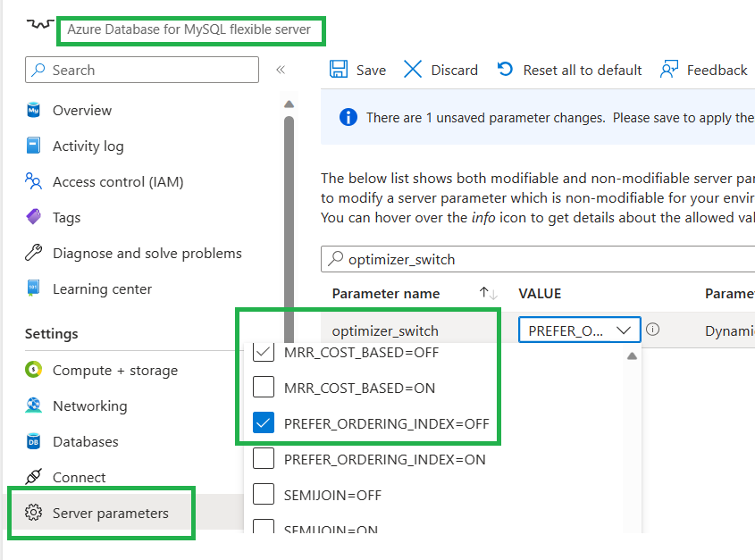Check the SEMIJOIN=OFF option

[264, 493]
